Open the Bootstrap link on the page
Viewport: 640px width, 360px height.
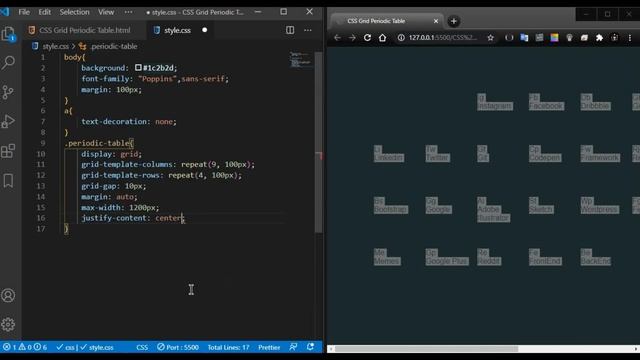coord(391,205)
